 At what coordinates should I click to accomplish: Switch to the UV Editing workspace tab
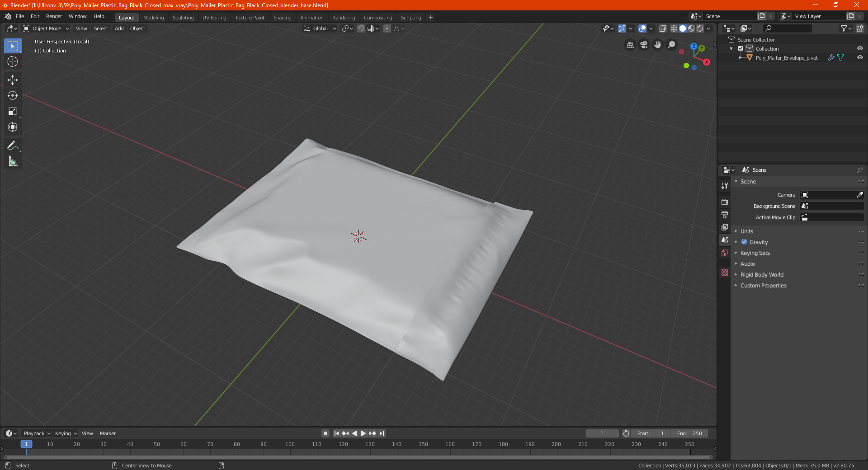tap(214, 18)
